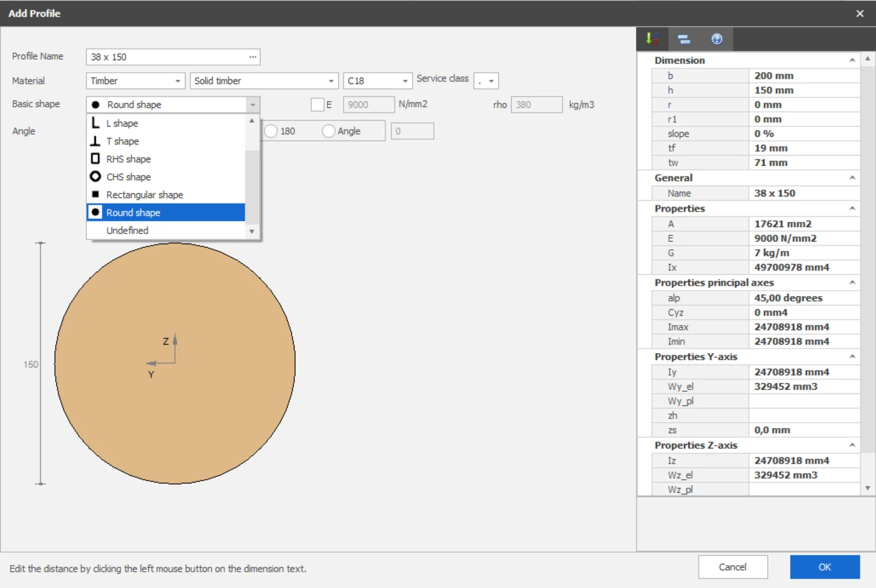Select the 180 angle radio button

270,131
